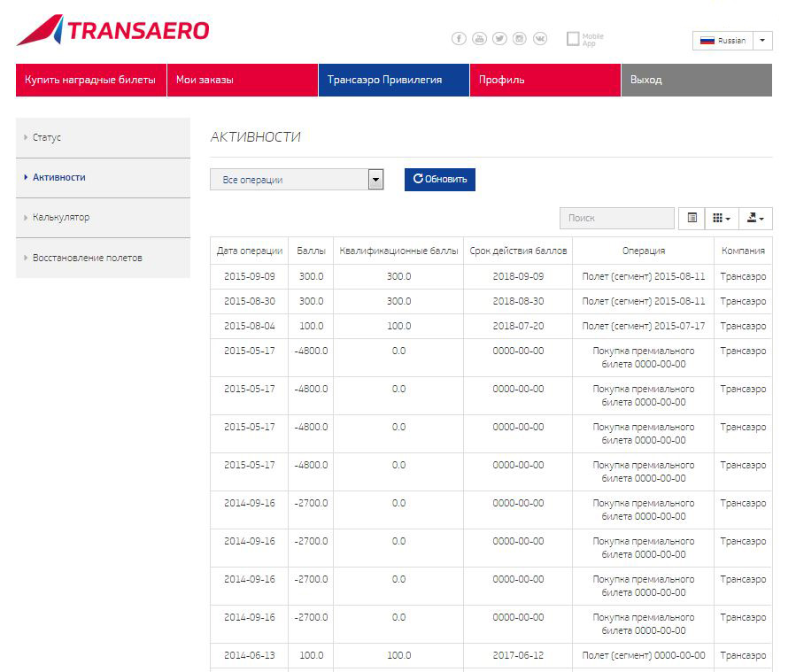Click the Russian language selector
The height and width of the screenshot is (672, 796).
click(x=723, y=41)
